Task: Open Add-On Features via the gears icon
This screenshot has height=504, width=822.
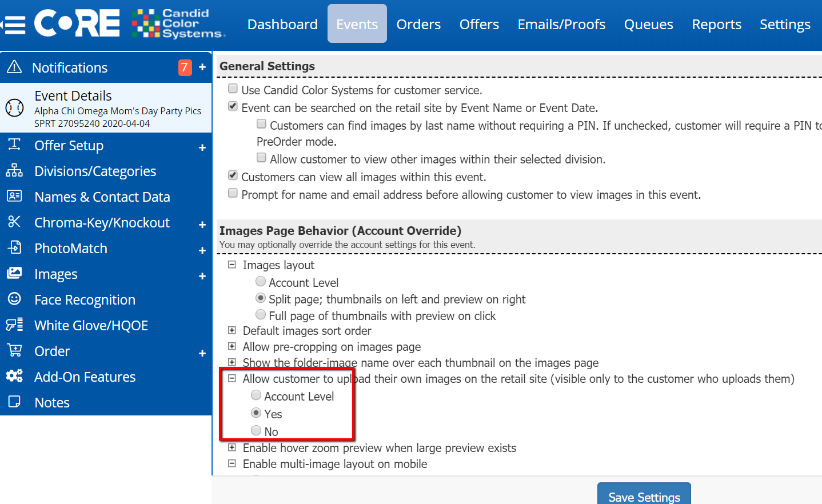Action: [15, 376]
